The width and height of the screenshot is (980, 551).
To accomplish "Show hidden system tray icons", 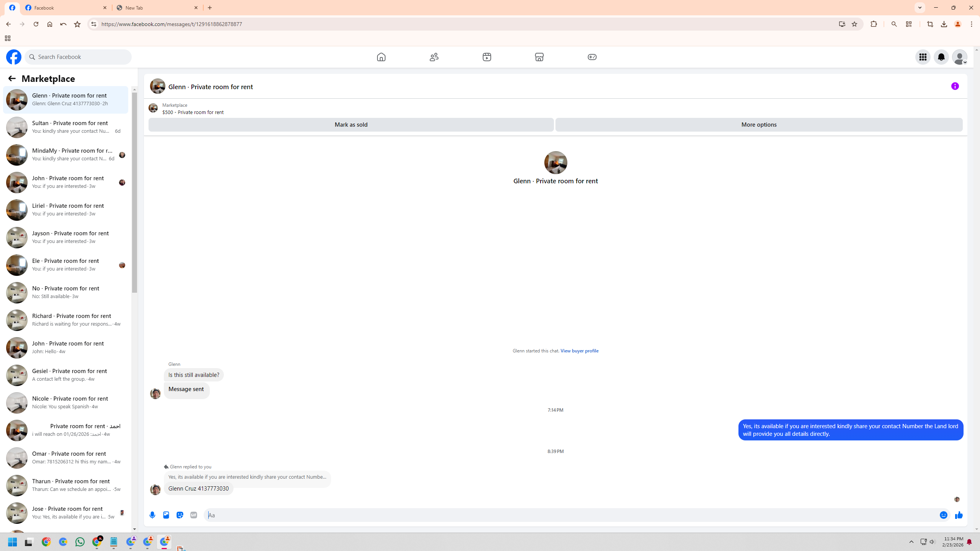I will 911,542.
